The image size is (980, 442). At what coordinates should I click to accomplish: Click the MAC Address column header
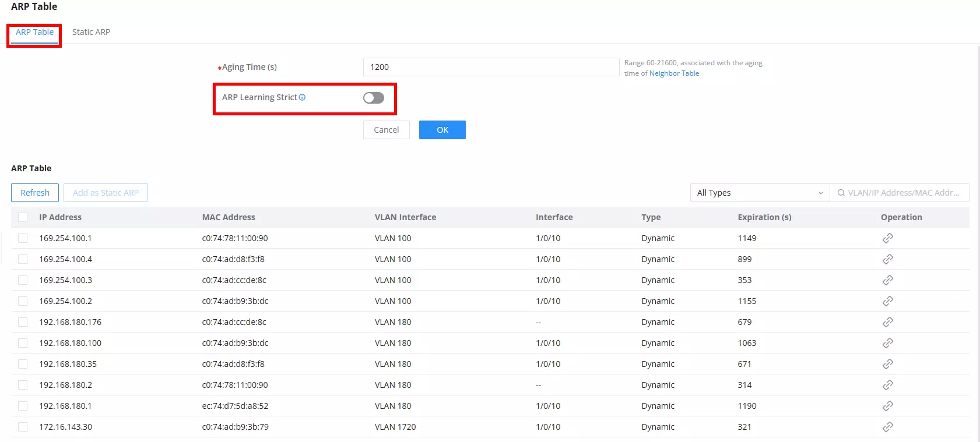[x=229, y=217]
